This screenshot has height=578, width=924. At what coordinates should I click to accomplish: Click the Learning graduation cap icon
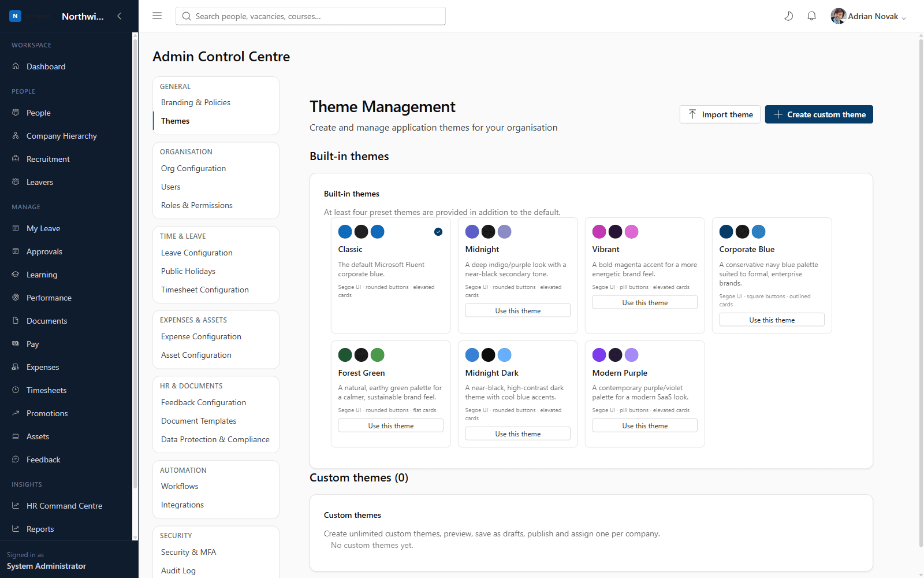16,275
